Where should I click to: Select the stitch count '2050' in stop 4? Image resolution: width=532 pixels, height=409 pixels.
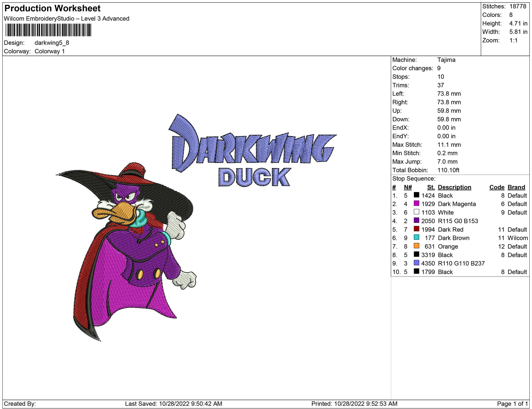pos(428,221)
